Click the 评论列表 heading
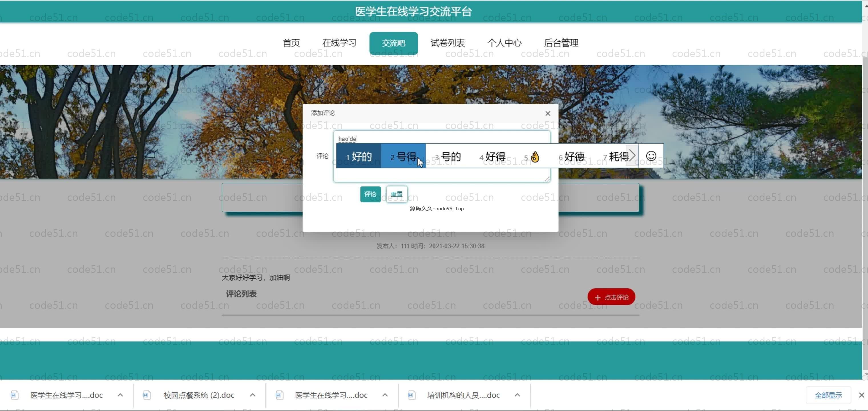 tap(241, 294)
